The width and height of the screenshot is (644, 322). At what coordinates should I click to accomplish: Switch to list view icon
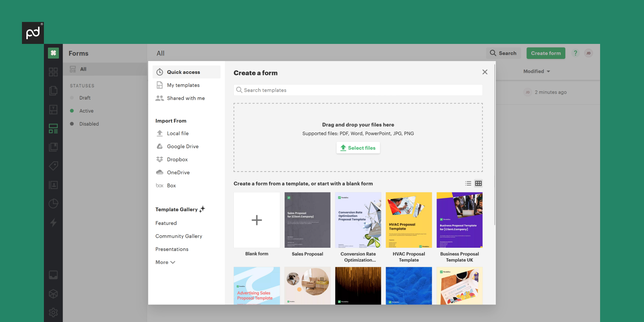coord(468,183)
